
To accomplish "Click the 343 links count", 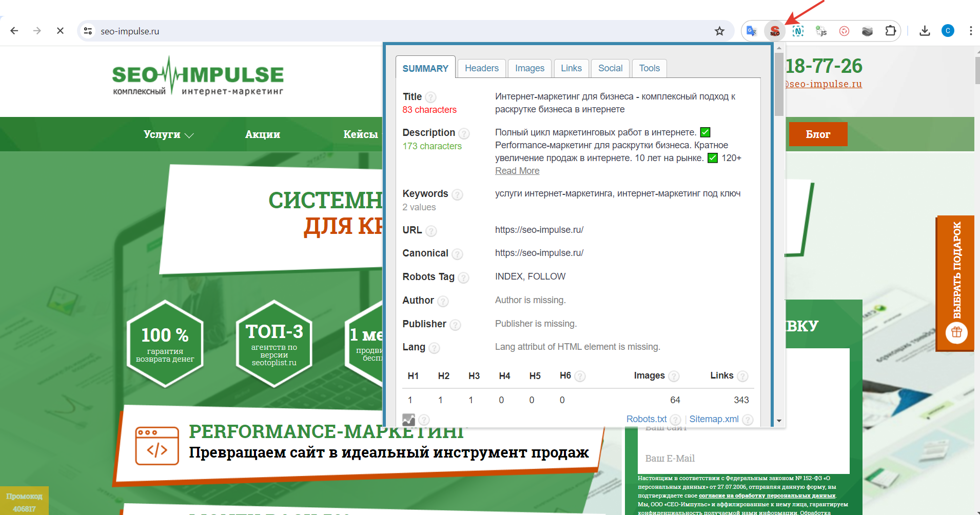I will click(741, 400).
